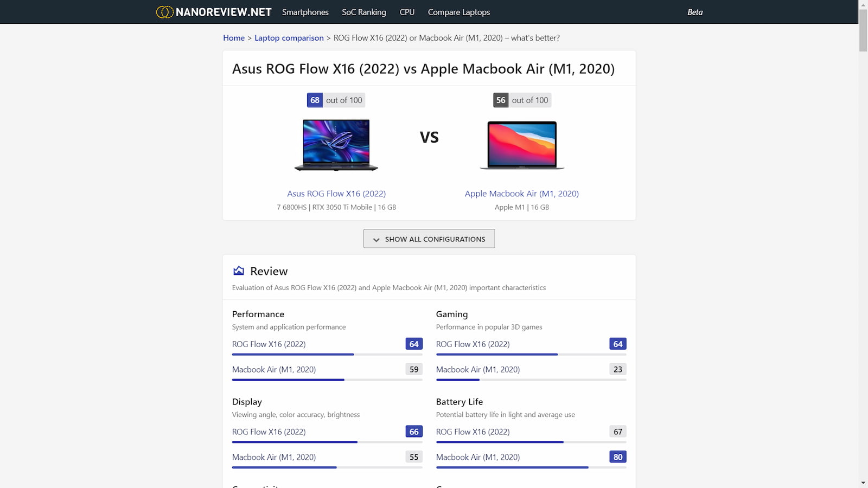Click the Display score 55 badge
The height and width of the screenshot is (488, 868).
414,457
